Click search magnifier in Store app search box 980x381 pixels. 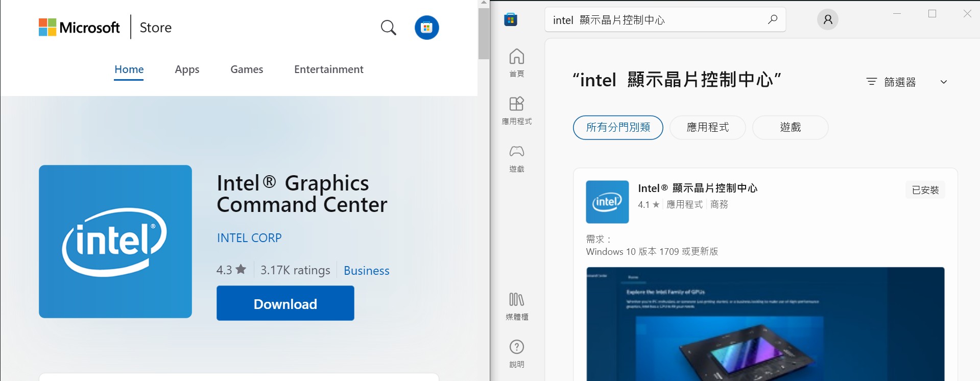coord(773,19)
